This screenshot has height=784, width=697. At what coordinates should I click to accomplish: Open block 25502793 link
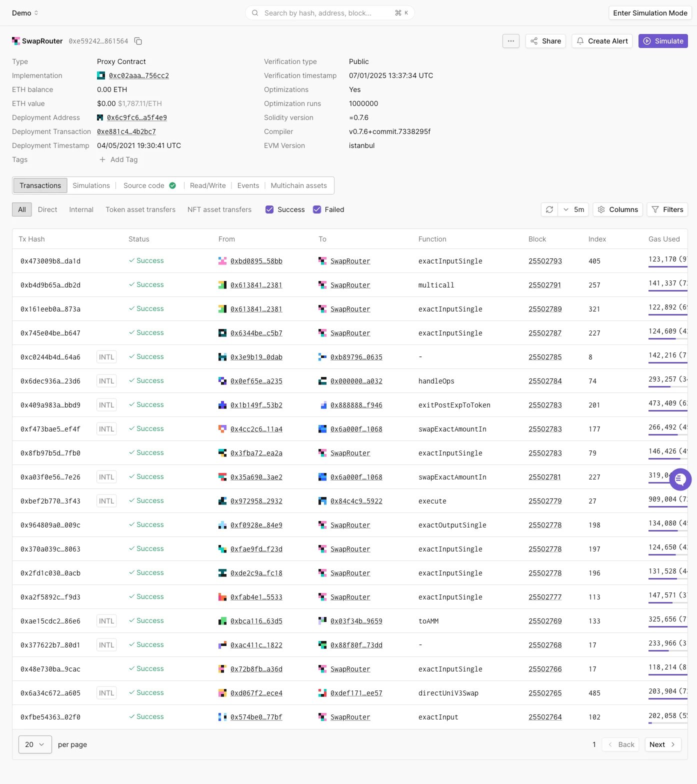click(x=545, y=261)
